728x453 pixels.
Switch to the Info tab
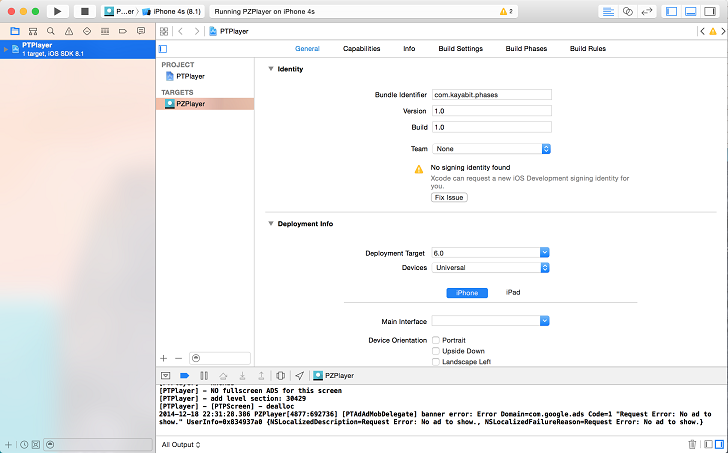409,48
